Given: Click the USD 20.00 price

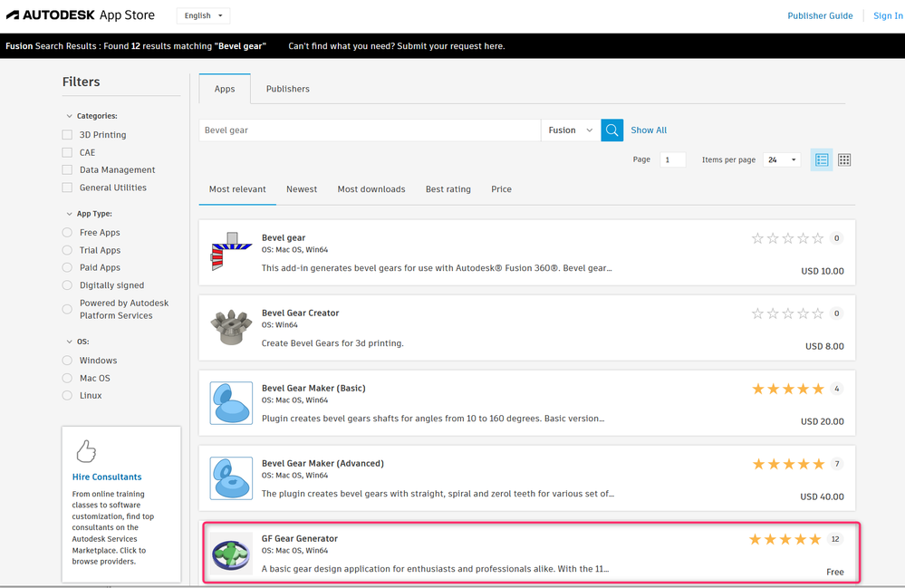Looking at the screenshot, I should point(822,422).
